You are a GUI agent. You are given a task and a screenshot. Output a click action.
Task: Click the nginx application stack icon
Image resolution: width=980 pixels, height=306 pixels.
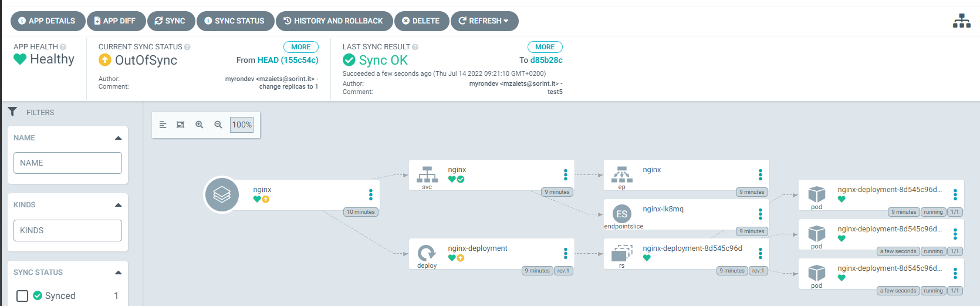coord(222,194)
